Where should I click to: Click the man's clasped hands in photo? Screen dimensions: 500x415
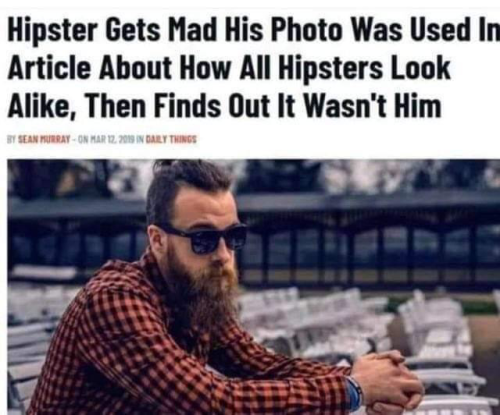click(388, 378)
